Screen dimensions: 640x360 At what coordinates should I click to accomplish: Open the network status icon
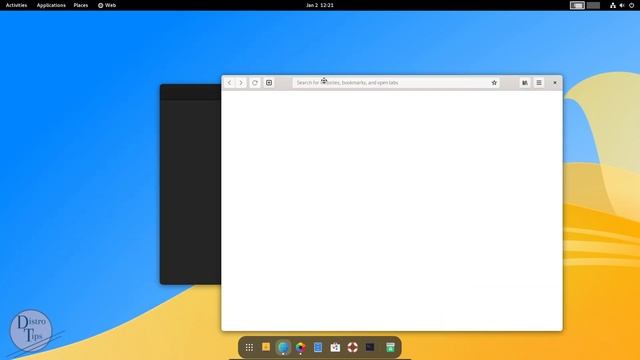(x=613, y=5)
